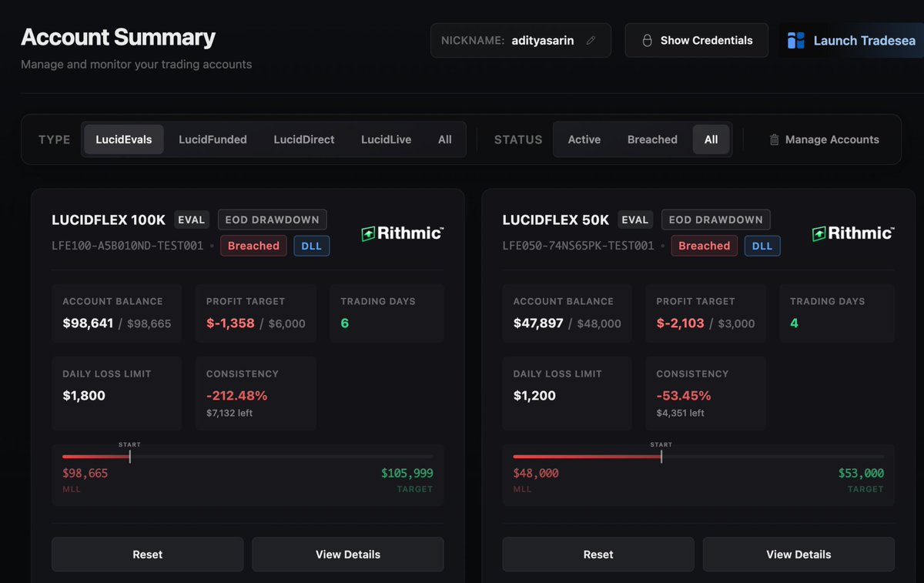Click the $4,351 left text
The width and height of the screenshot is (924, 583).
point(681,414)
